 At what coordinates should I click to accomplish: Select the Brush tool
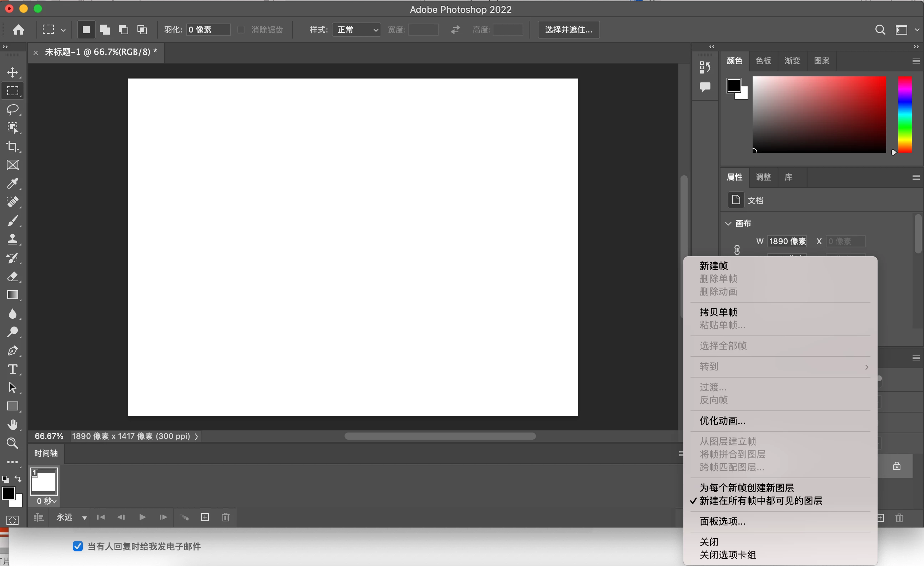tap(13, 221)
